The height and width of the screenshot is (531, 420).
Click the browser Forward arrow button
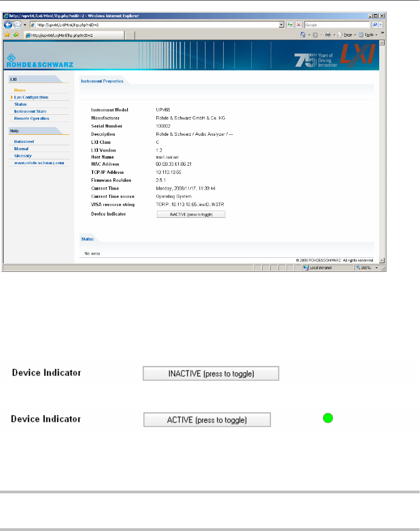tap(18, 25)
